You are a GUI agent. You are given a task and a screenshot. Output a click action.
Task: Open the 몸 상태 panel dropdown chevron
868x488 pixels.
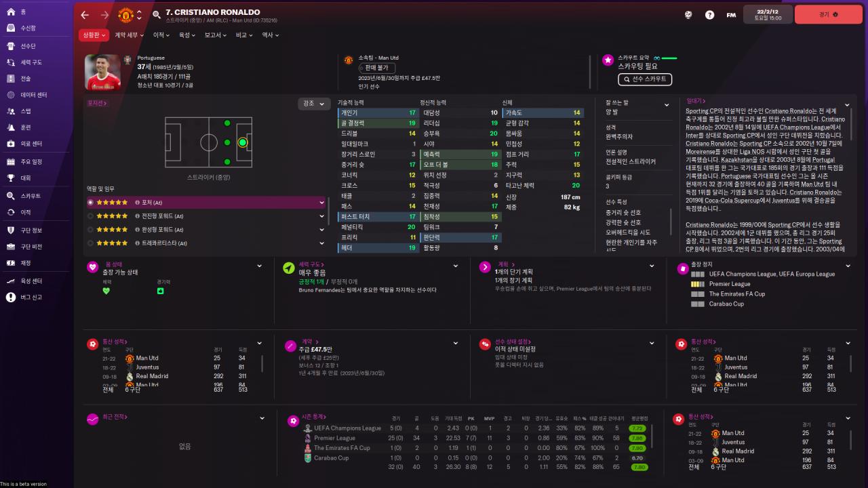(260, 267)
